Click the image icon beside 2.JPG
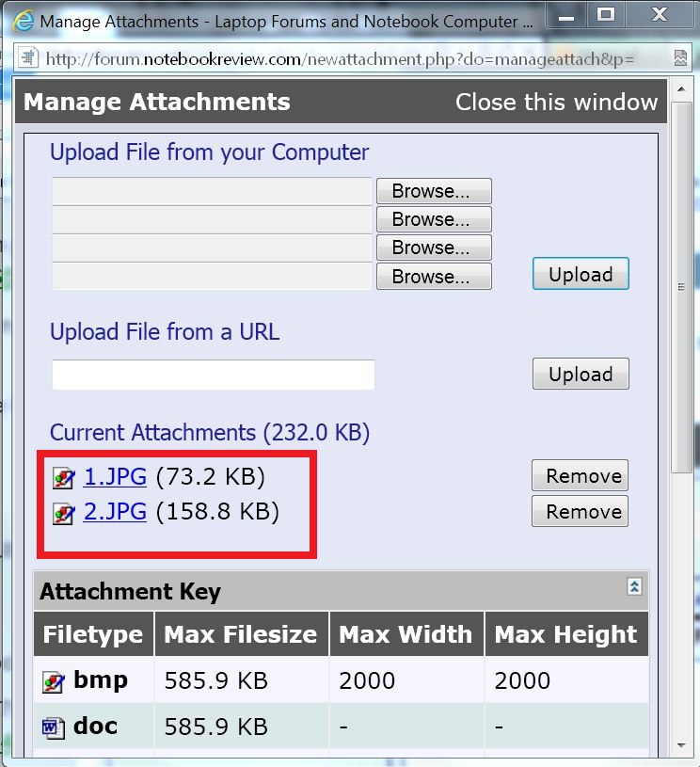 pos(64,514)
